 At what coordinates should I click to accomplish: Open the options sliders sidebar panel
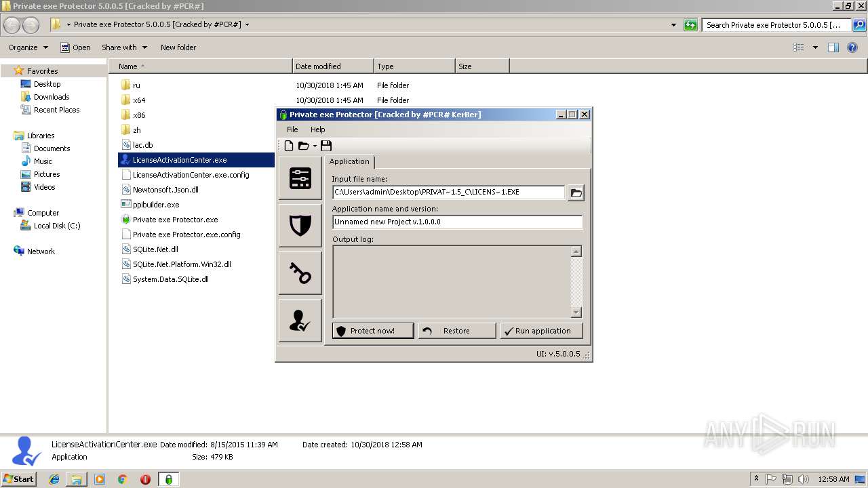click(300, 178)
